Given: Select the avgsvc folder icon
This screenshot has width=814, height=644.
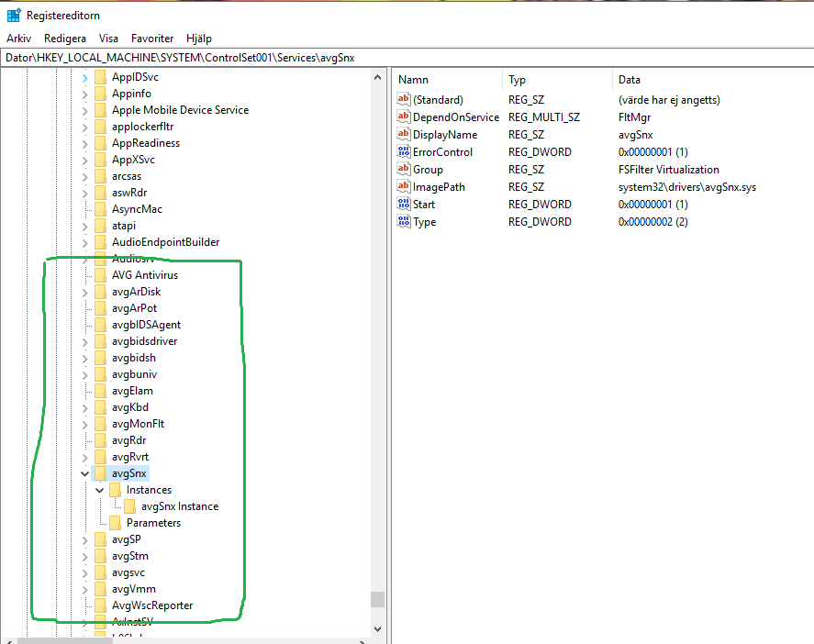Looking at the screenshot, I should 101,573.
